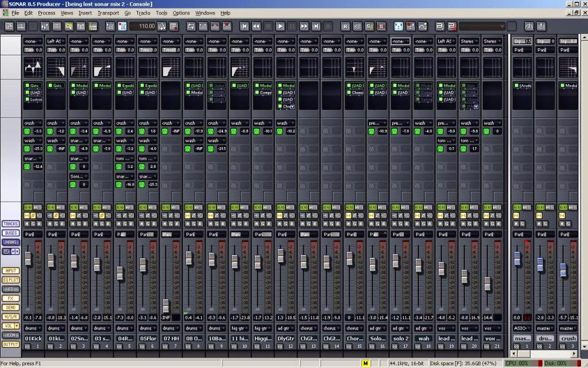
Task: Open the Options menu
Action: (181, 13)
